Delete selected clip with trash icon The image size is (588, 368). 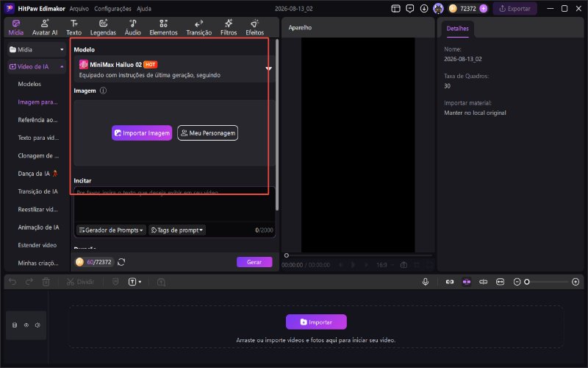[x=46, y=282]
